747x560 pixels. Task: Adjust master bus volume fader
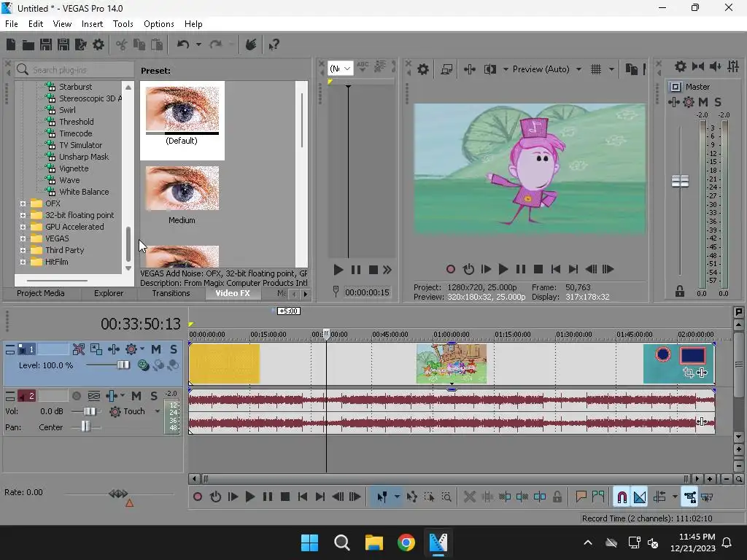680,182
